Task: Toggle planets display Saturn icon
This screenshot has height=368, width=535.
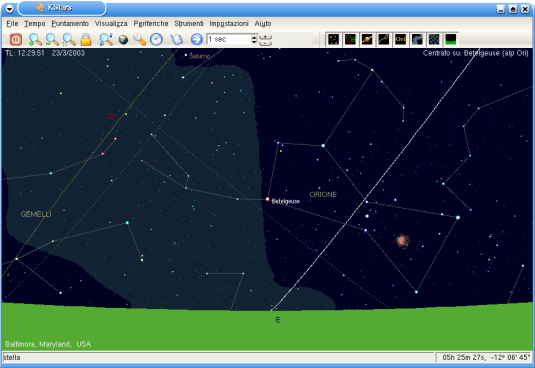Action: 367,40
